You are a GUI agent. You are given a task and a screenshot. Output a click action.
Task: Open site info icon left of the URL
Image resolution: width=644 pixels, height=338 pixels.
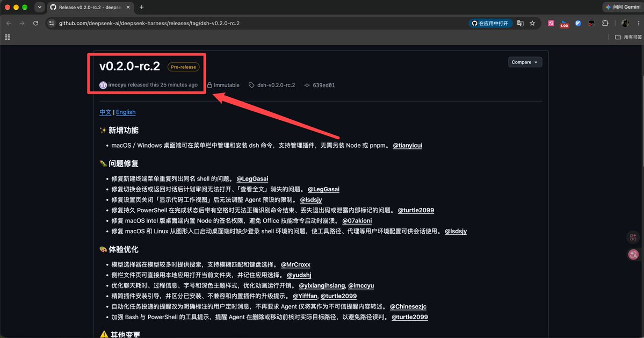pos(52,24)
